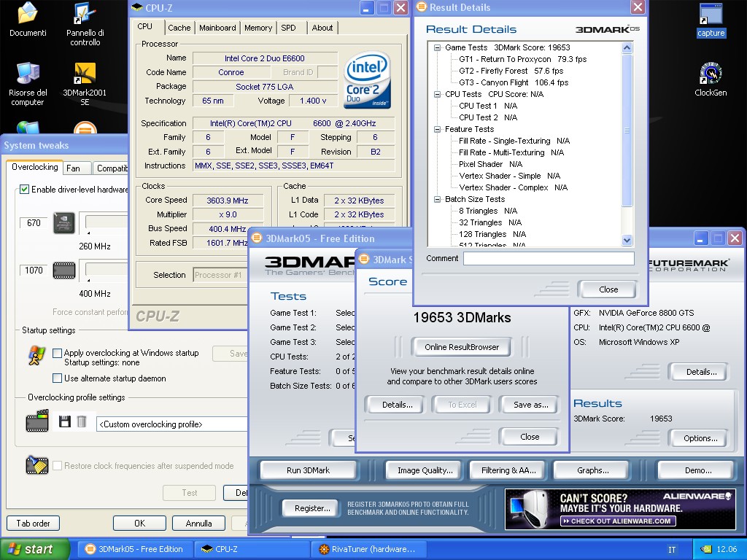
Task: Click the Intel Core 2 Duo logo
Action: coord(367,79)
